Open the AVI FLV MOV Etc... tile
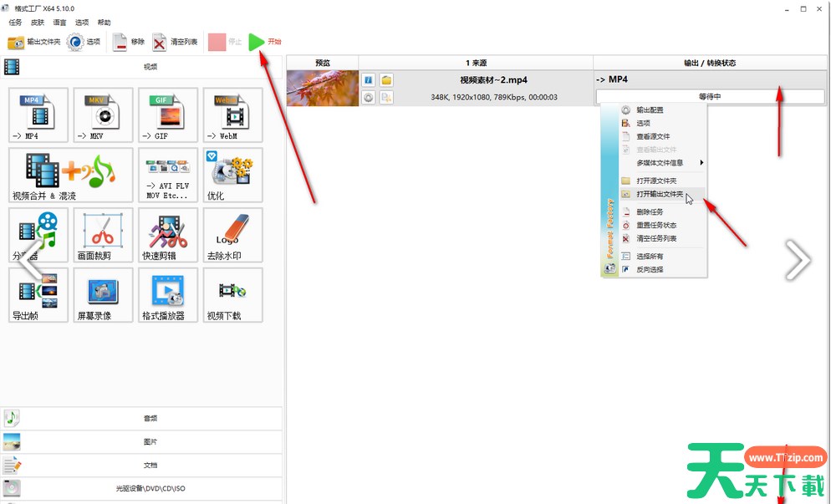This screenshot has height=504, width=831. (x=168, y=175)
